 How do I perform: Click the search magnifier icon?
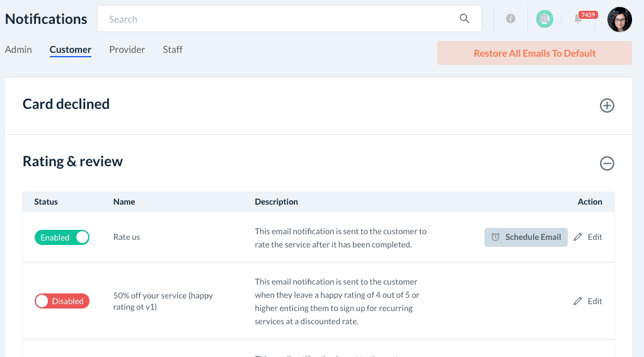point(464,19)
